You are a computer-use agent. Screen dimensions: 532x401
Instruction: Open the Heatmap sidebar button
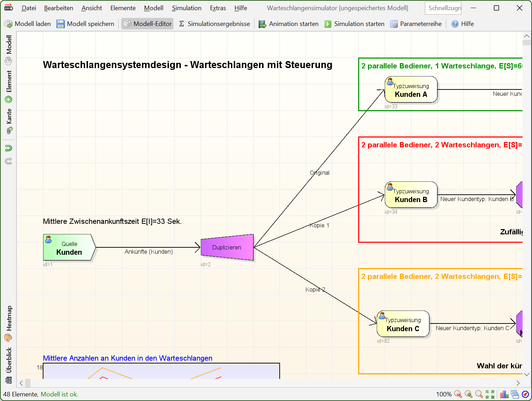coord(8,324)
